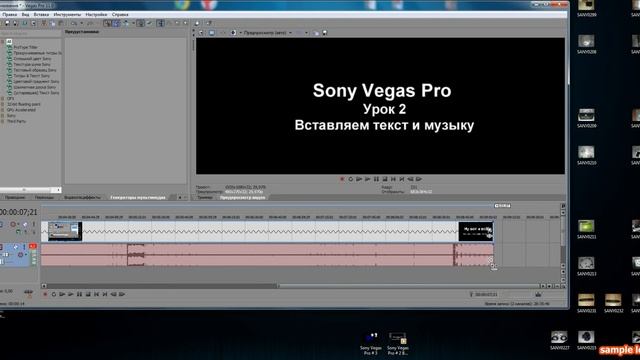Toggle preview on external monitor
Image resolution: width=640 pixels, height=360 pixels.
(211, 33)
